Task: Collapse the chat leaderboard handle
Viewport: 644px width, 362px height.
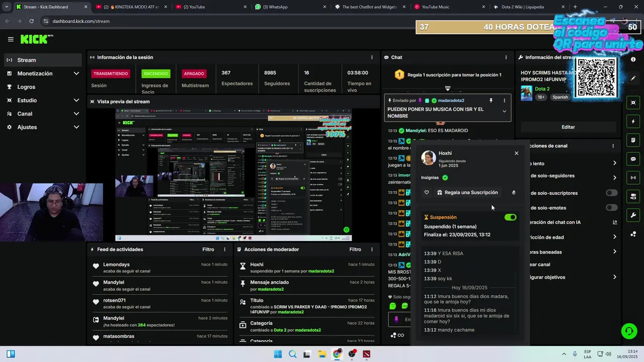Action: coord(447,88)
